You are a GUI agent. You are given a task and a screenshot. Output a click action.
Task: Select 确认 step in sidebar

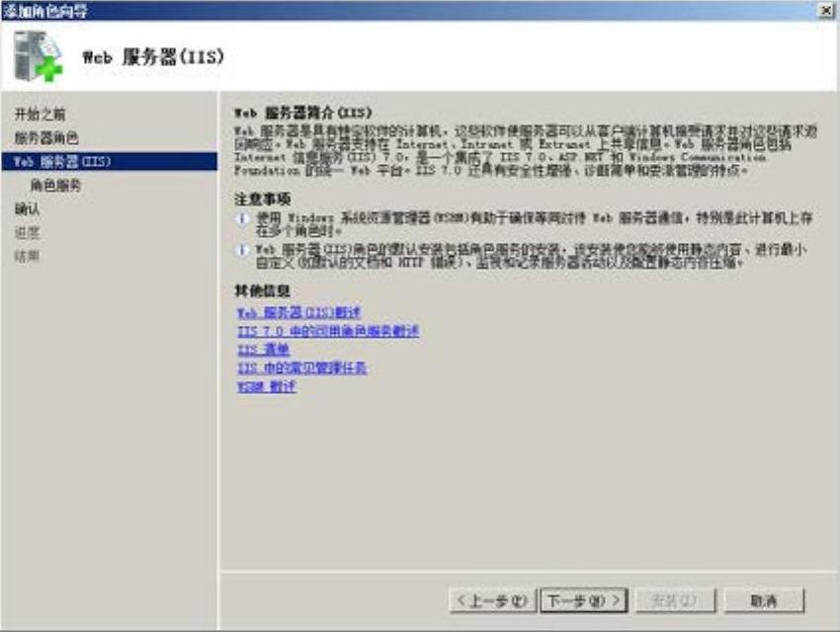28,209
